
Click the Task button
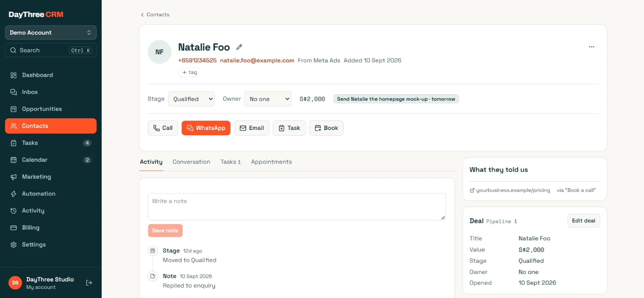[289, 128]
